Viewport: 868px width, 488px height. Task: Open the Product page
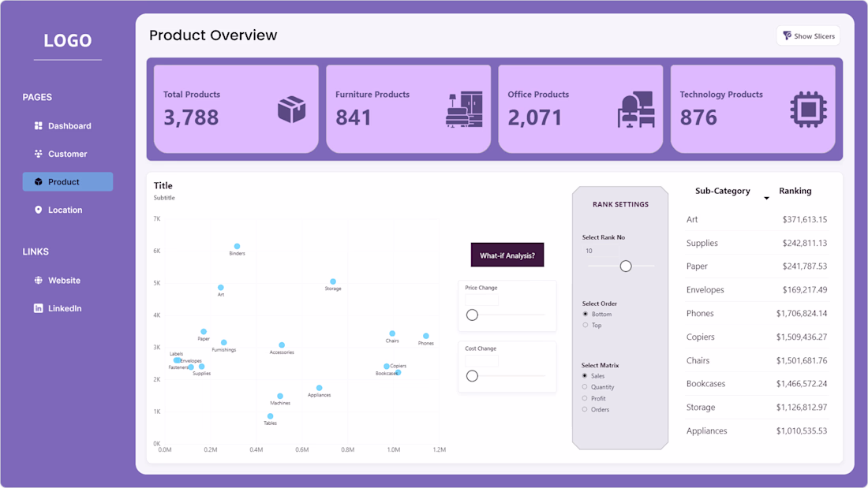[x=68, y=181]
